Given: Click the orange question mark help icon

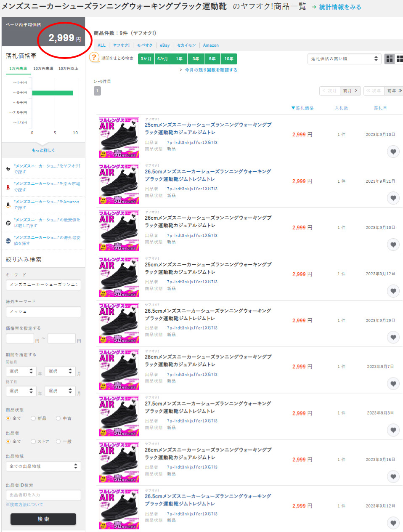Looking at the screenshot, I should coord(95,58).
